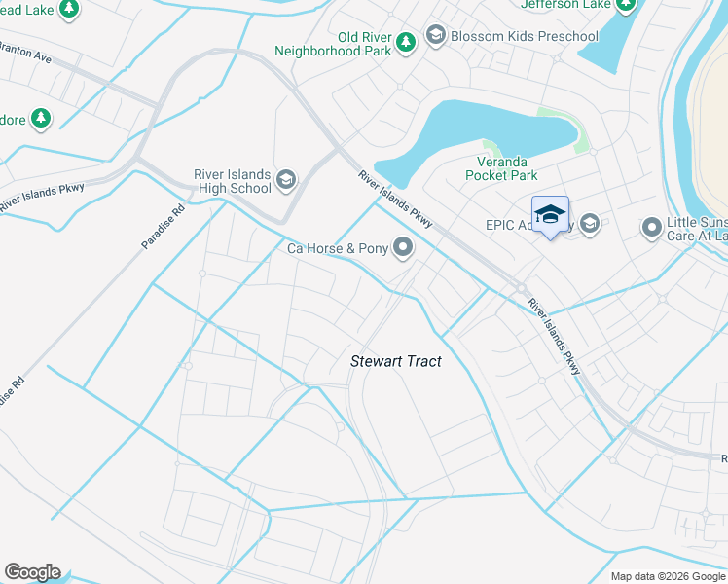Open the Google logo link
728x584 pixels.
[32, 572]
